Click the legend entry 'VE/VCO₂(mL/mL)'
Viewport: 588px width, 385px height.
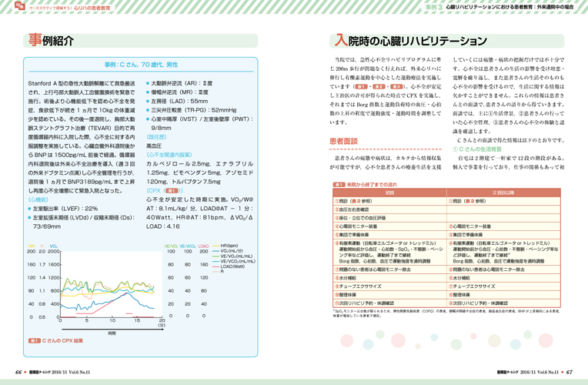(x=238, y=261)
